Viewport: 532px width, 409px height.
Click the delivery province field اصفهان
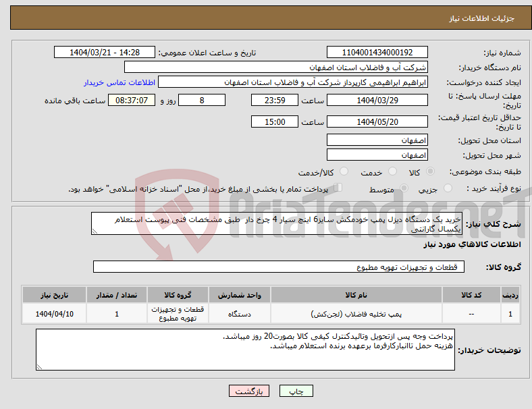point(377,140)
